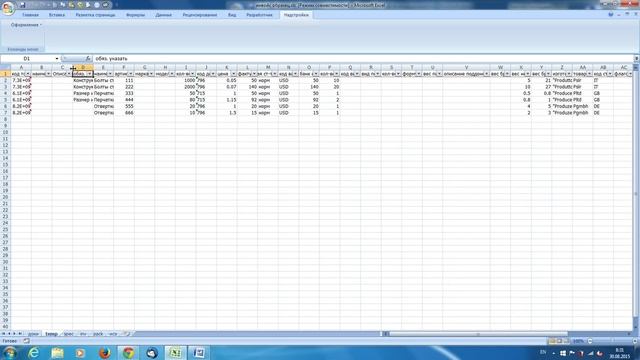Click the horizontal scrollbar thumb
The width and height of the screenshot is (640, 360).
[478, 334]
